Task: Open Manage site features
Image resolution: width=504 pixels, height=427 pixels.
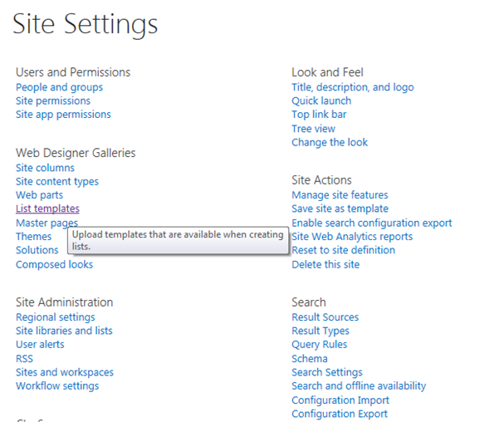Action: [x=340, y=195]
